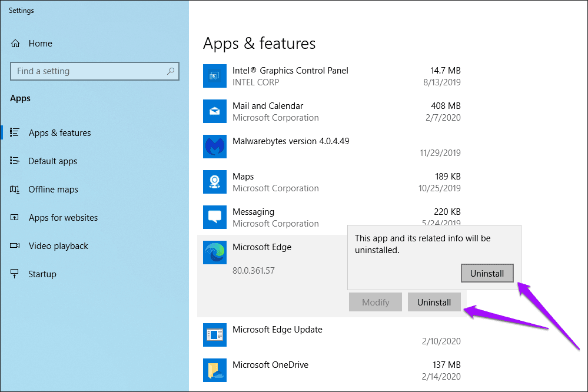Focus the Find a setting box
This screenshot has height=392, width=588.
pyautogui.click(x=95, y=71)
